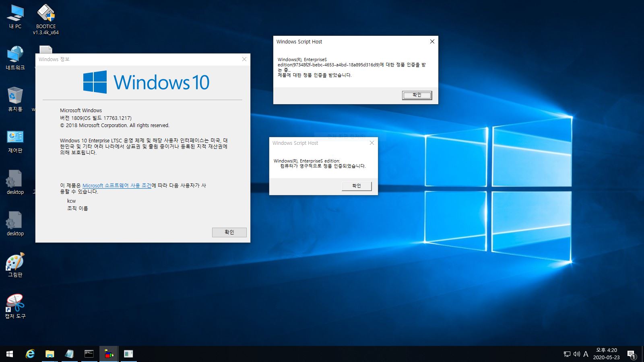The height and width of the screenshot is (362, 644).
Task: Click the Windows 정보 title bar text
Action: (x=54, y=59)
